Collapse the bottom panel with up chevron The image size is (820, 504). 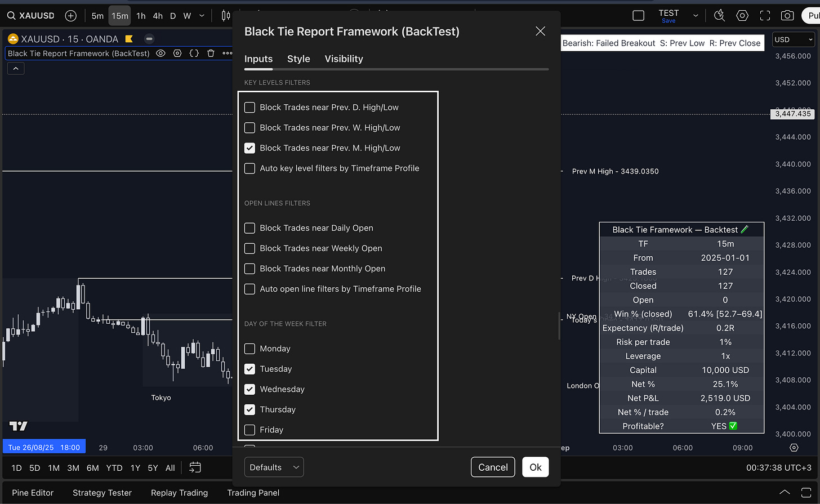pyautogui.click(x=785, y=493)
